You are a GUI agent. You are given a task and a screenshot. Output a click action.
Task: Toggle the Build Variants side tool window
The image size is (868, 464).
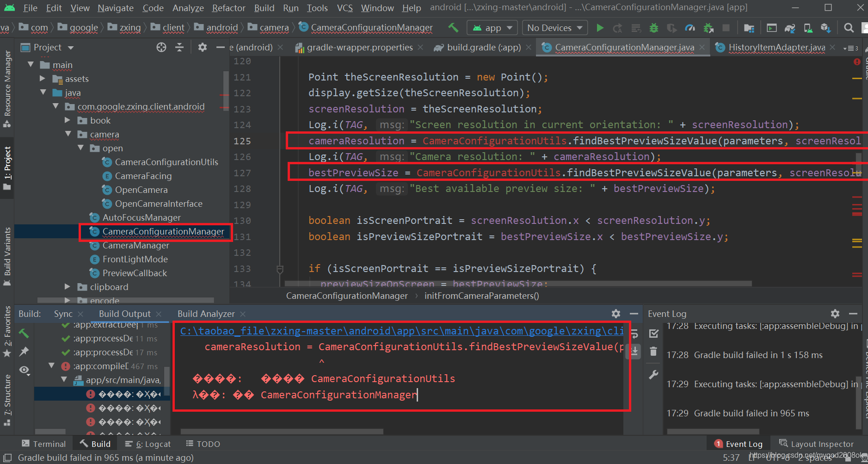[x=7, y=257]
